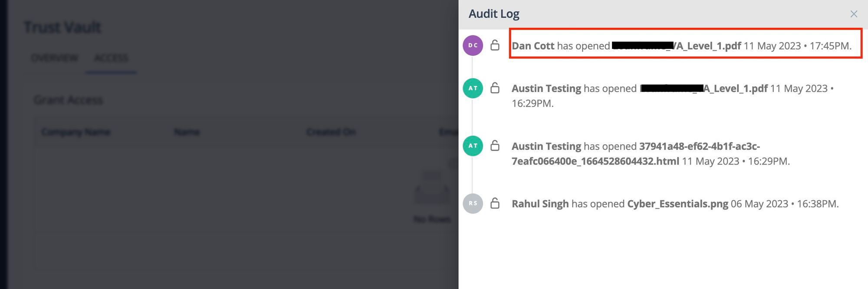Switch to the ACCESS tab
This screenshot has height=289, width=868.
pos(111,58)
